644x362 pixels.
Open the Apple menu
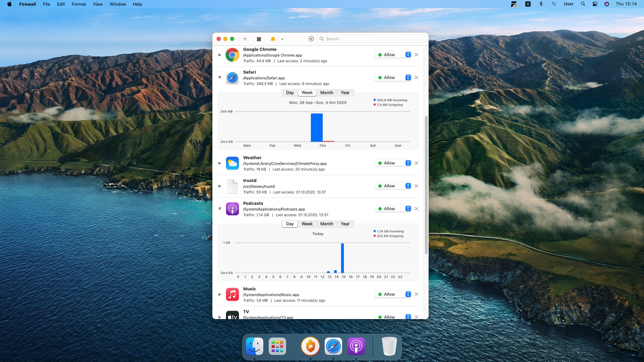(9, 4)
